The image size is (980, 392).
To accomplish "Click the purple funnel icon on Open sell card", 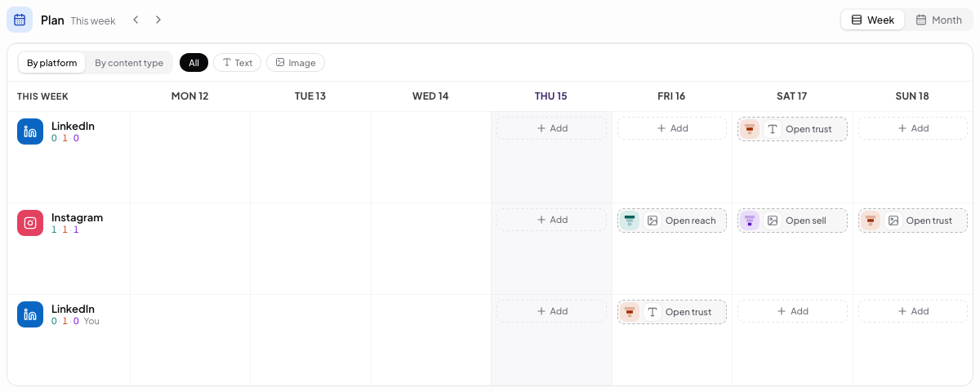I will 750,220.
